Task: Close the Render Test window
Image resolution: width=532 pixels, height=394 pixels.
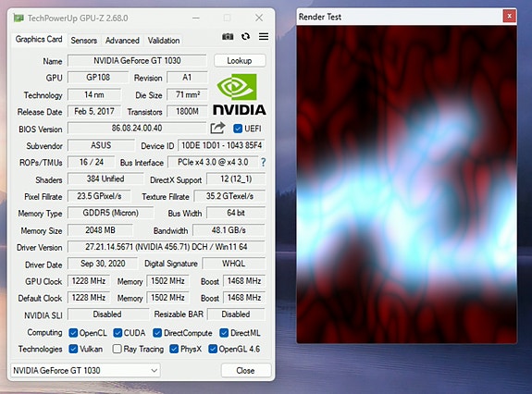Action: pyautogui.click(x=509, y=16)
